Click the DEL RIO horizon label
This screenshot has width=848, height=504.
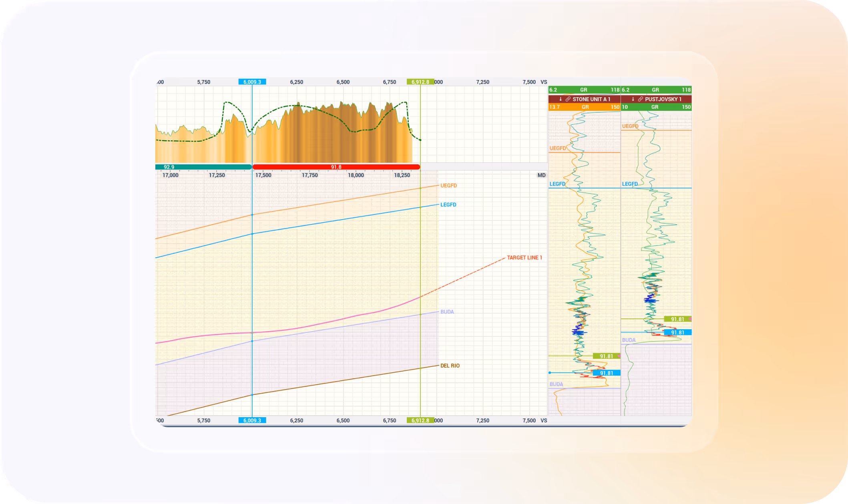(450, 366)
